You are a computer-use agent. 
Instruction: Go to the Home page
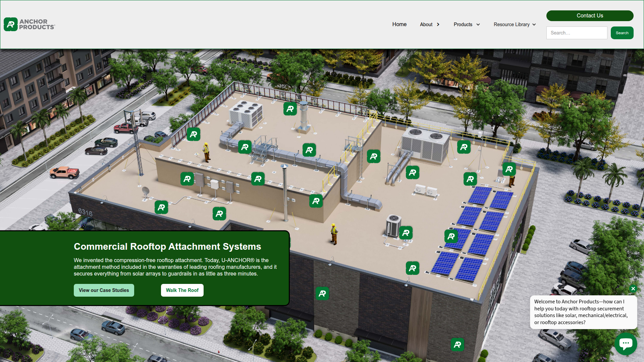399,24
